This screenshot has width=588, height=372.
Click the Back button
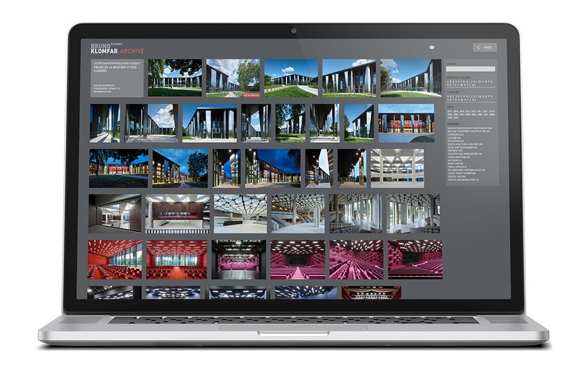pos(485,47)
